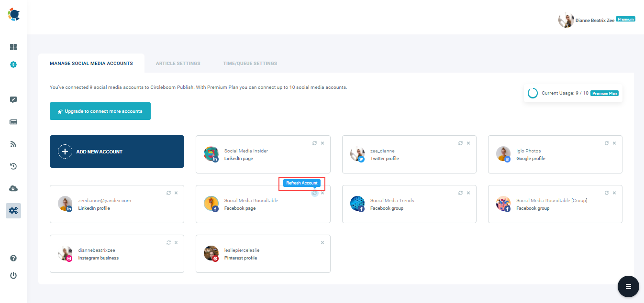644x303 pixels.
Task: Disconnect the diannebeatrixzee Instagram business account
Action: click(x=176, y=242)
